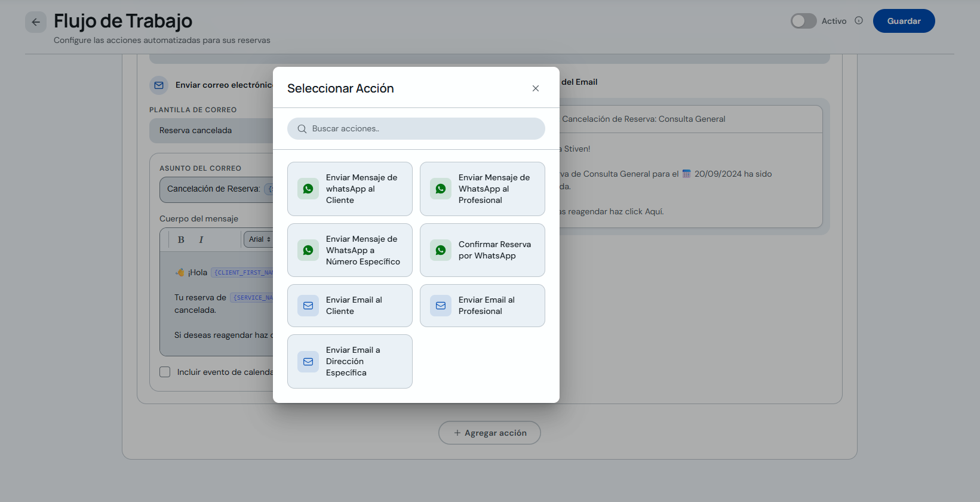Open the Reserva cancelada template dropdown
980x502 pixels.
pos(211,130)
